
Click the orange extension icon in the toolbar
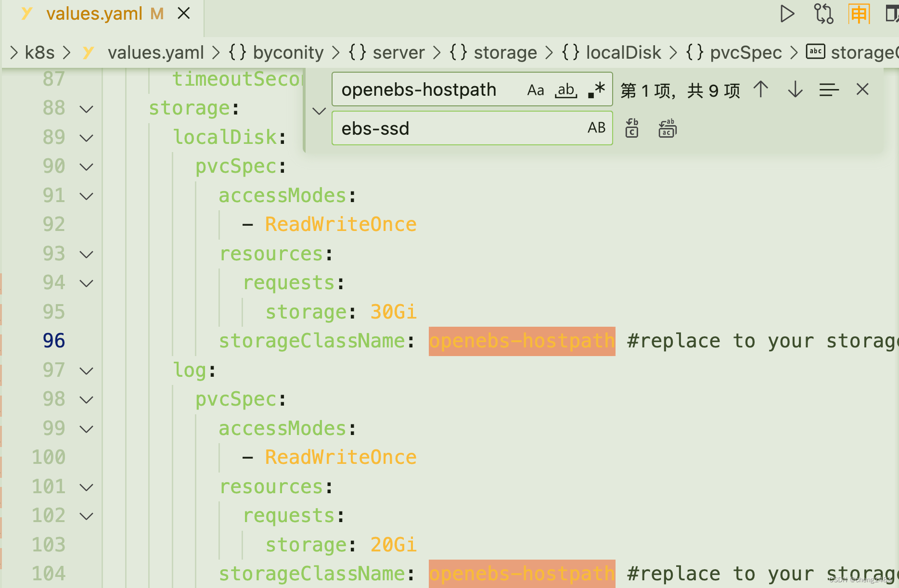tap(859, 14)
